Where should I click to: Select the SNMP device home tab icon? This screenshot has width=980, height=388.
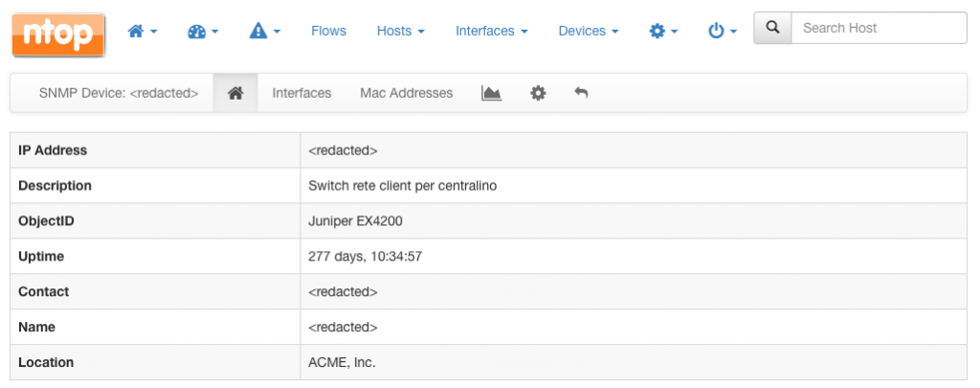coord(235,93)
